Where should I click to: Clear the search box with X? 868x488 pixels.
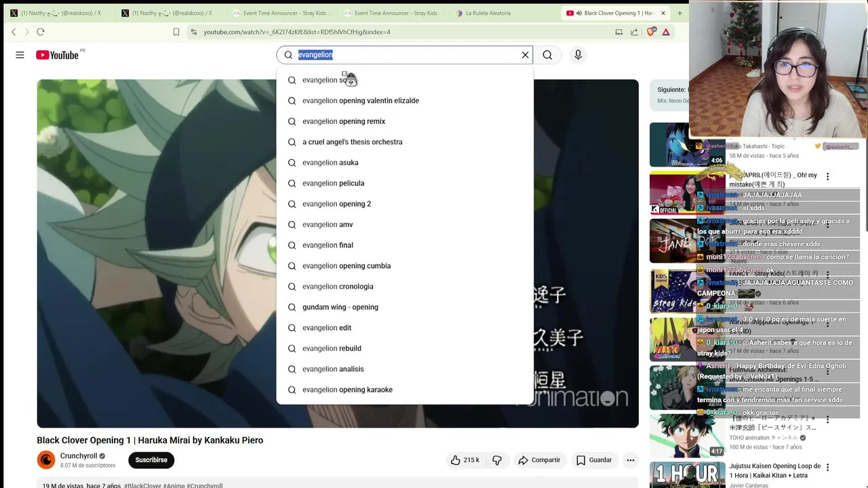click(x=525, y=55)
